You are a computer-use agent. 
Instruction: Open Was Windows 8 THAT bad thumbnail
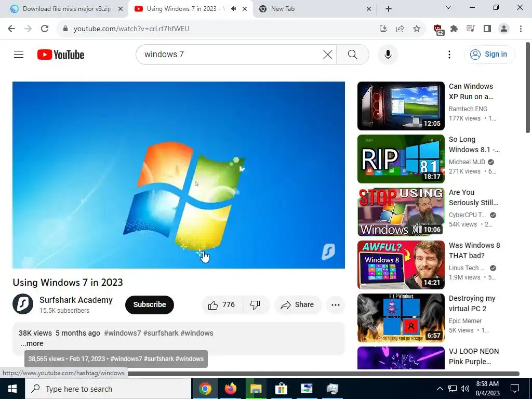pos(401,264)
